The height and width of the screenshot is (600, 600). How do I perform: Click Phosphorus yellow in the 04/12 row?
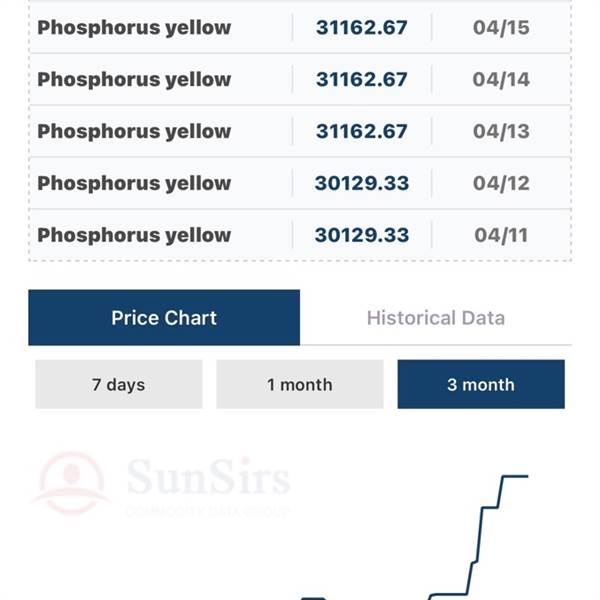pyautogui.click(x=134, y=184)
